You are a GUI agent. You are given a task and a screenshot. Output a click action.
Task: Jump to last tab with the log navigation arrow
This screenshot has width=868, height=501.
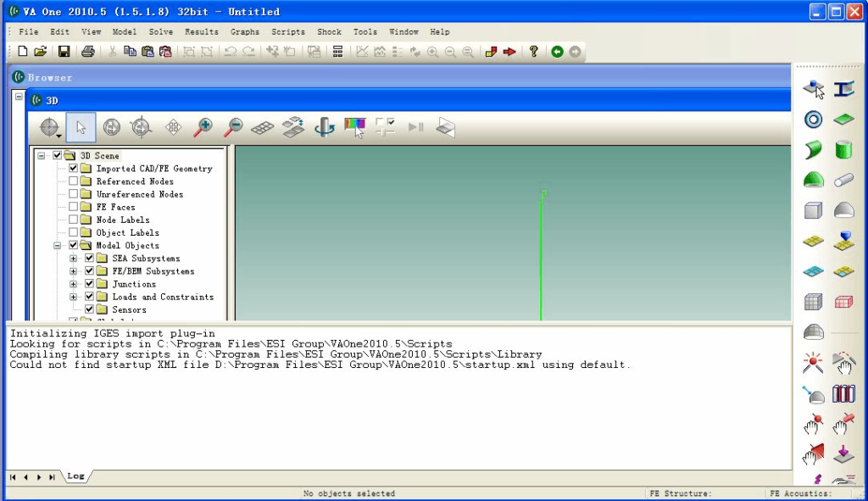pos(52,477)
